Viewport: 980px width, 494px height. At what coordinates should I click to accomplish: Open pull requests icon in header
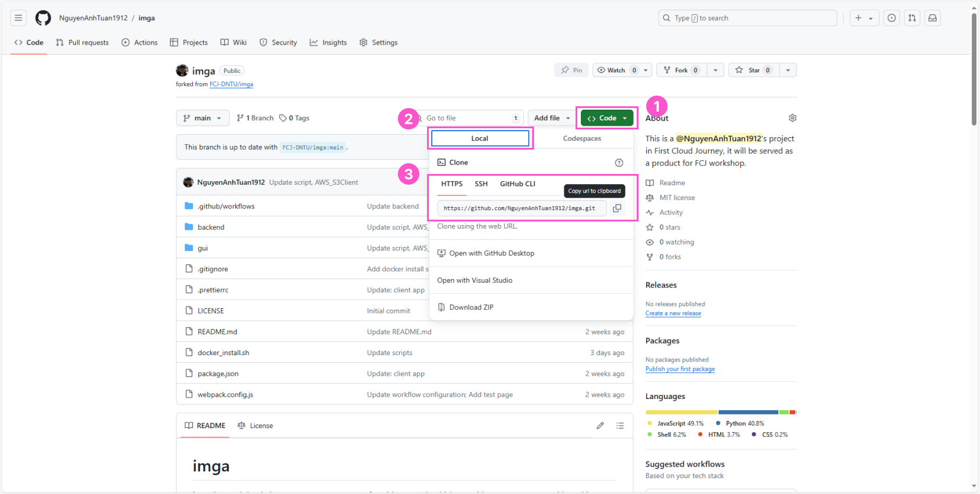click(912, 18)
